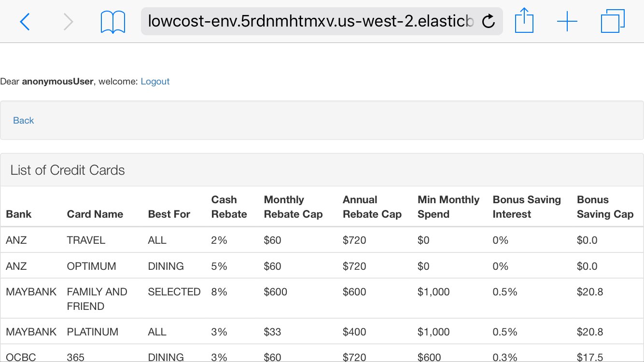
Task: Tap the Safari back arrow
Action: [25, 22]
